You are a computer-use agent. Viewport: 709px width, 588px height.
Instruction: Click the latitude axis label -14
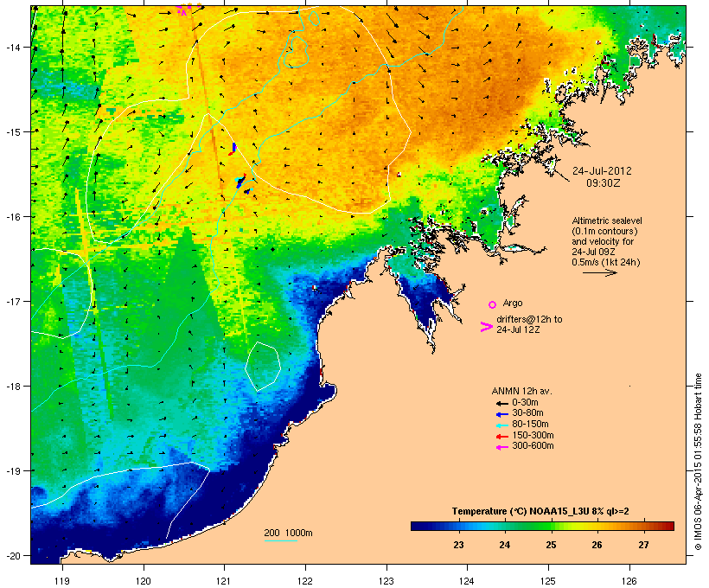13,47
